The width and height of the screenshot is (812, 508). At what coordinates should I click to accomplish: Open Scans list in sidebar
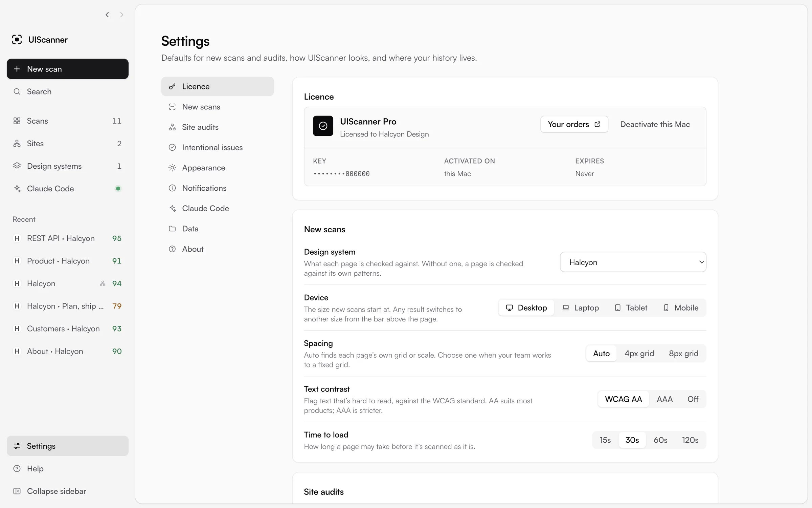point(67,121)
